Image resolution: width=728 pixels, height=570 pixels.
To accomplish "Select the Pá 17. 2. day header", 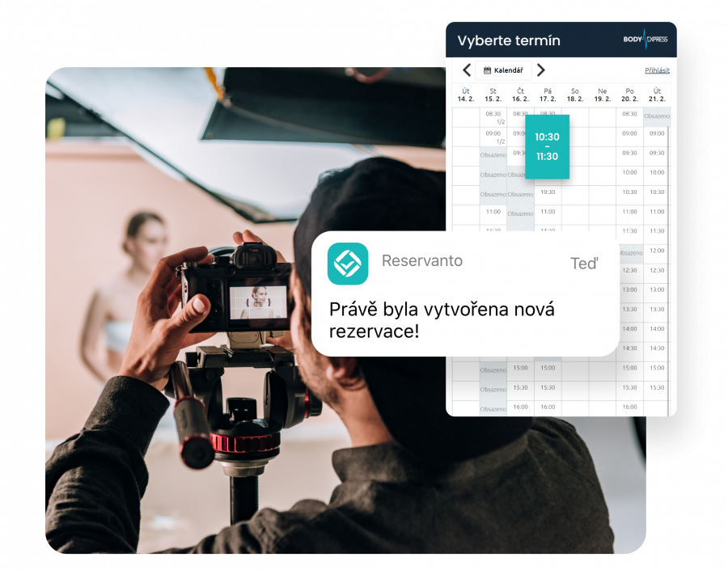I will point(549,94).
